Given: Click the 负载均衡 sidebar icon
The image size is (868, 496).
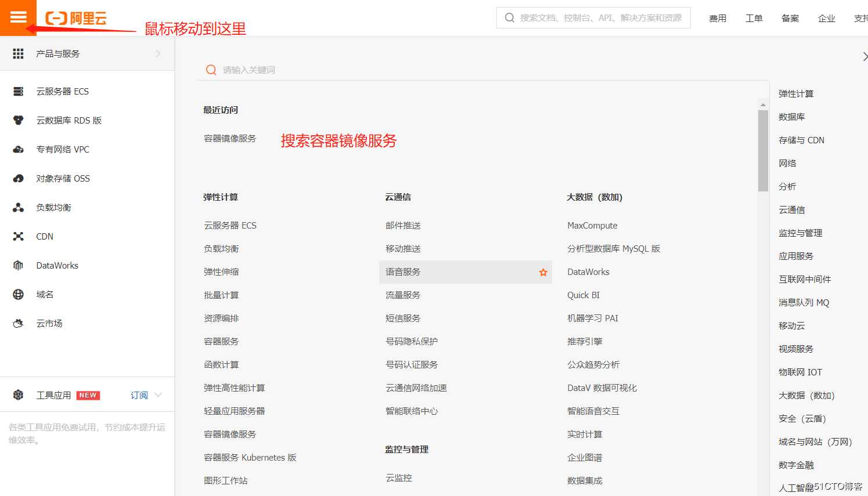Looking at the screenshot, I should click(19, 207).
